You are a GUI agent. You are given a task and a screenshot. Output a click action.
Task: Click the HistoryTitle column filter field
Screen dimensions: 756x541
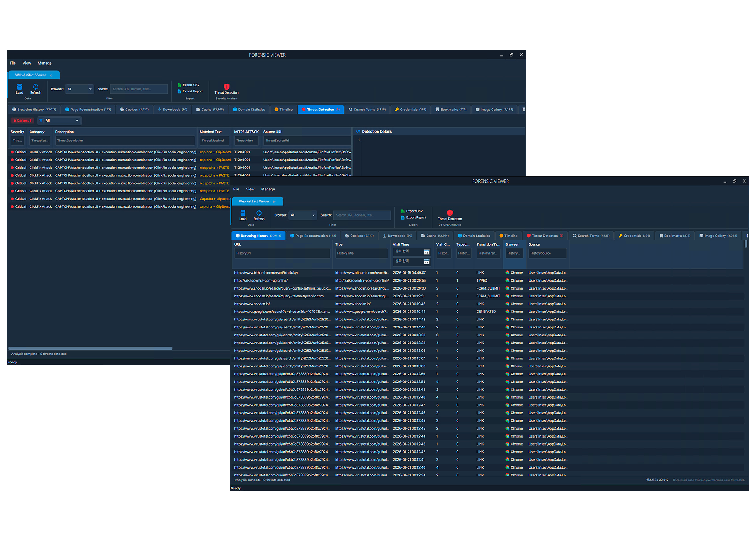click(x=361, y=253)
